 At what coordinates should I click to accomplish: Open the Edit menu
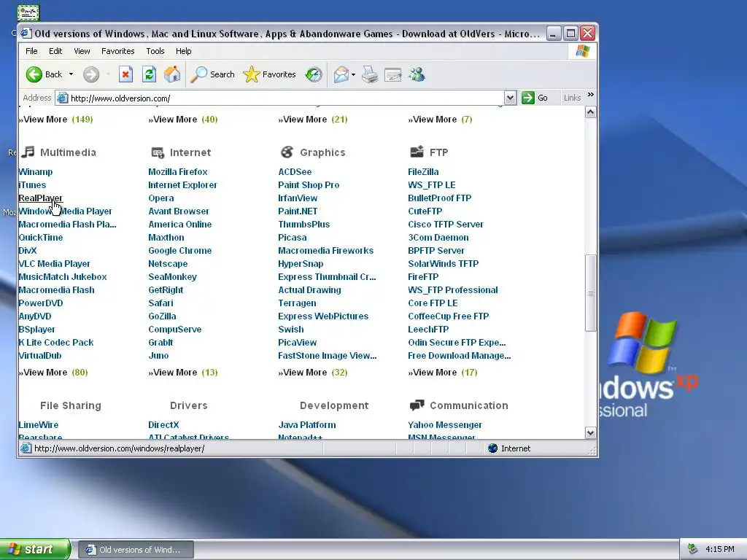55,51
